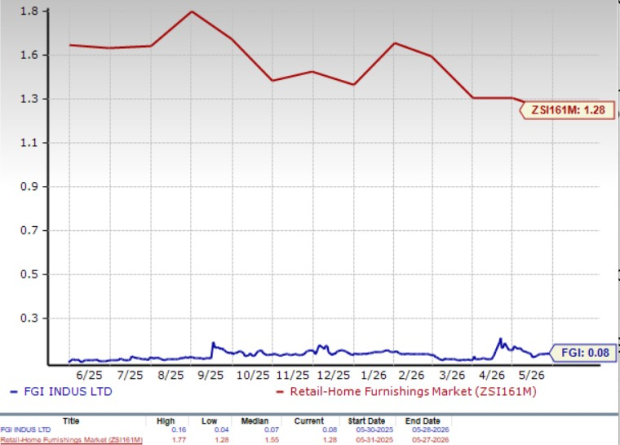Click the Low column header
The width and height of the screenshot is (620, 445).
point(209,421)
